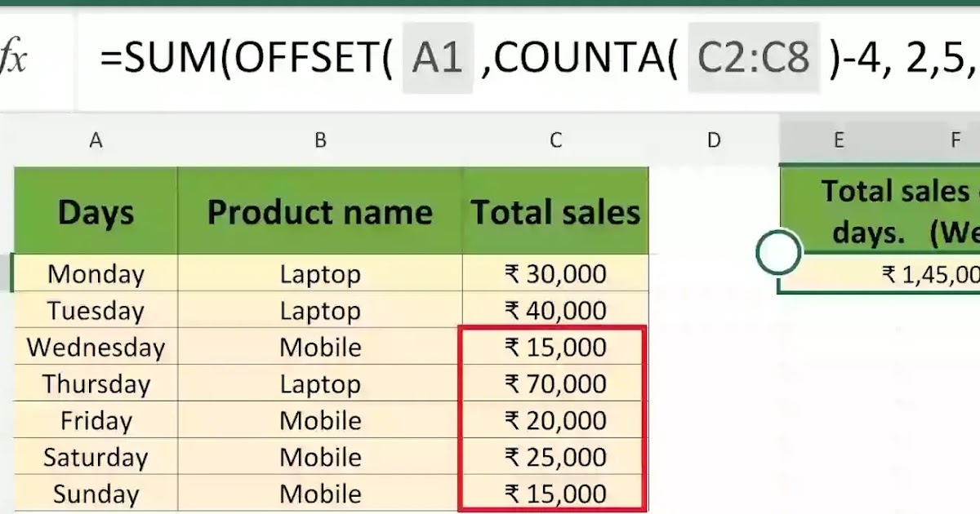Click the Product name header cell

pyautogui.click(x=319, y=210)
